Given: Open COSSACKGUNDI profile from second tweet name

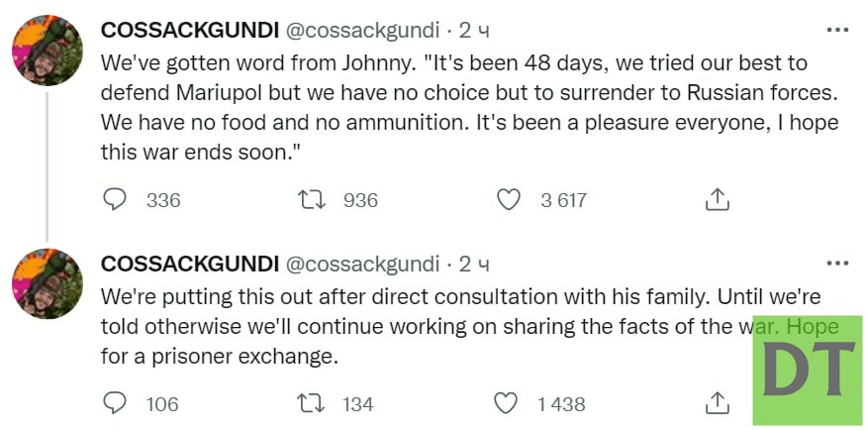Looking at the screenshot, I should coord(189,264).
